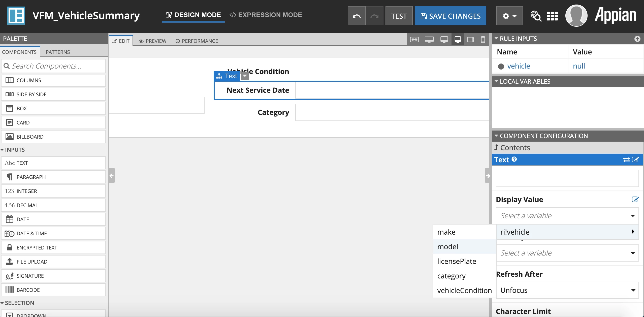Image resolution: width=644 pixels, height=317 pixels.
Task: Collapse the Inputs palette group
Action: pyautogui.click(x=2, y=150)
